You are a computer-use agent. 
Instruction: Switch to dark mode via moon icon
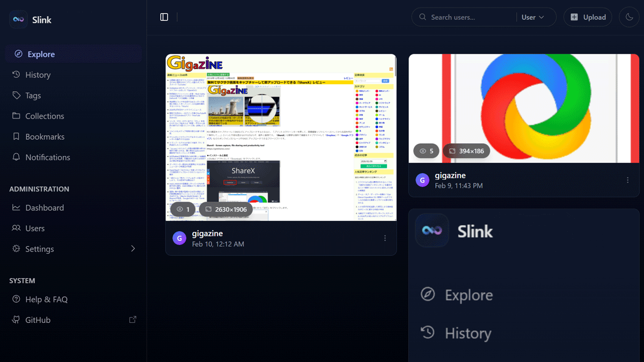[630, 17]
